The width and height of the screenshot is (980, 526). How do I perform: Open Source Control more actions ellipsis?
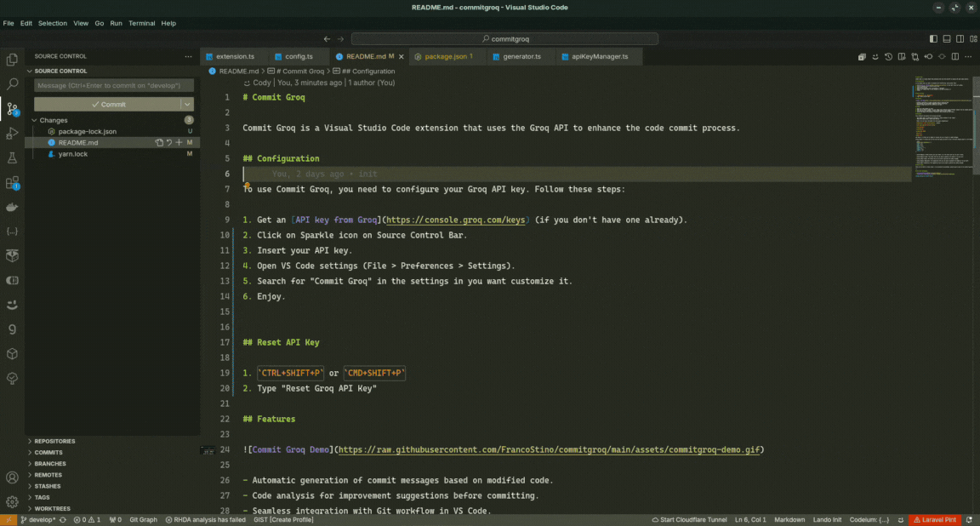click(188, 56)
